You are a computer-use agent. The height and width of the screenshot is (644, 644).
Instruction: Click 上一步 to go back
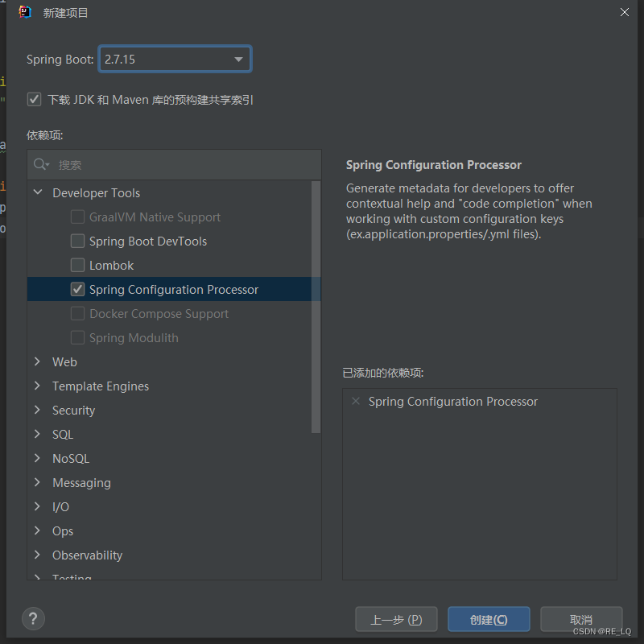point(396,619)
